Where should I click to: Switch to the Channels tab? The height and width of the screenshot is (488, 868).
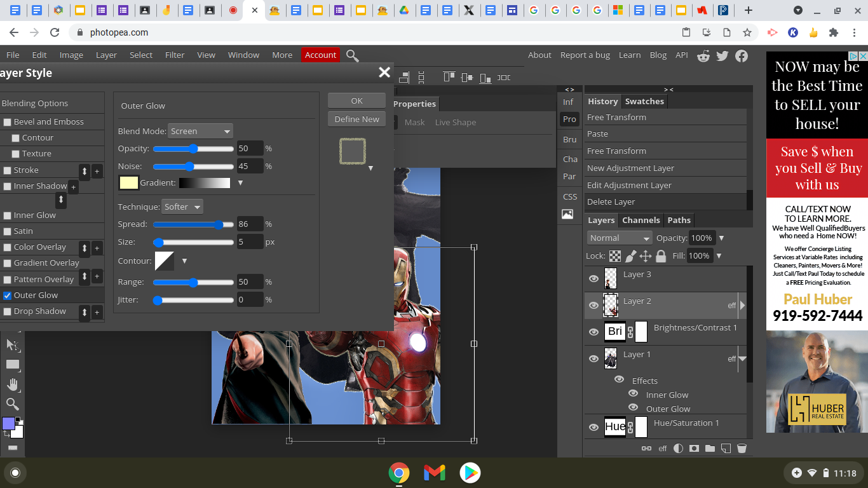pos(641,220)
